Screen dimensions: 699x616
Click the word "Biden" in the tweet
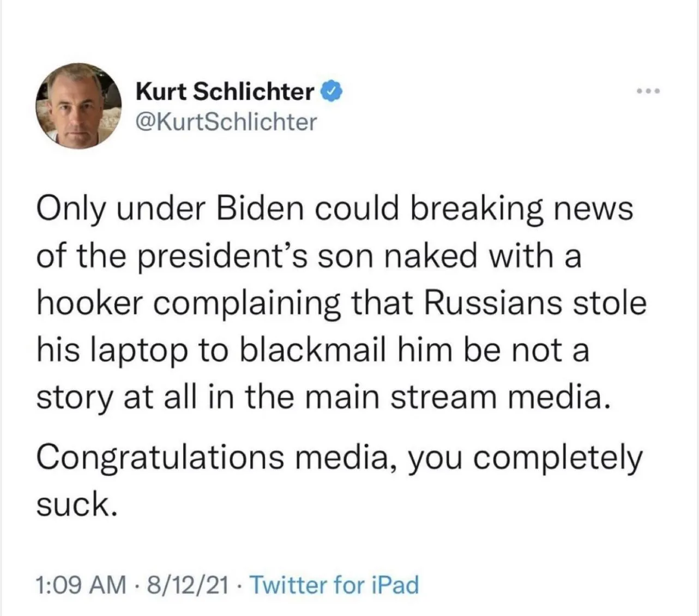[x=260, y=208]
